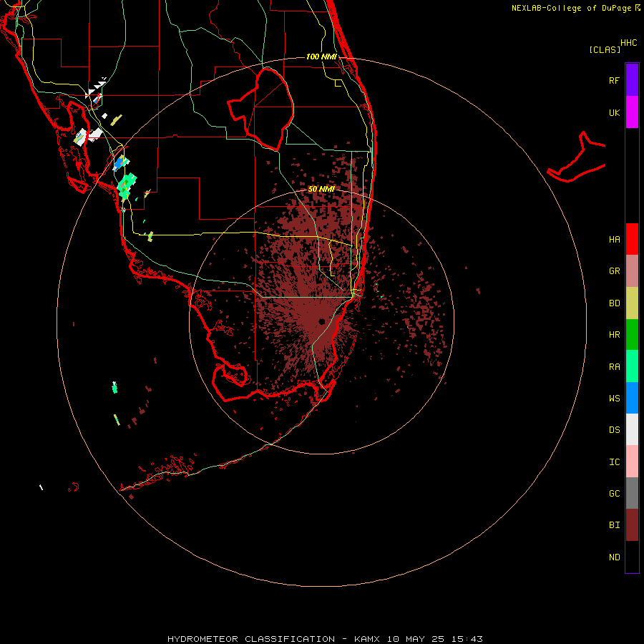
Task: Click the GC gray legend swatch
Action: 632,493
